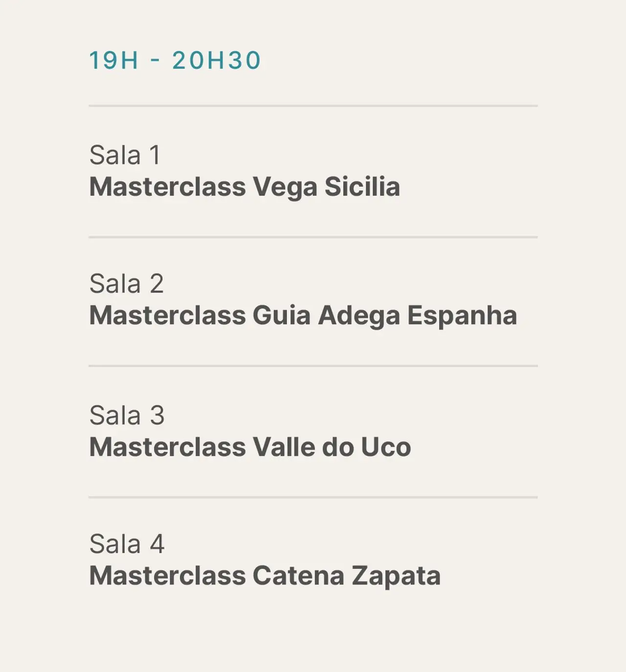Select the Sala 2 label

pos(126,283)
